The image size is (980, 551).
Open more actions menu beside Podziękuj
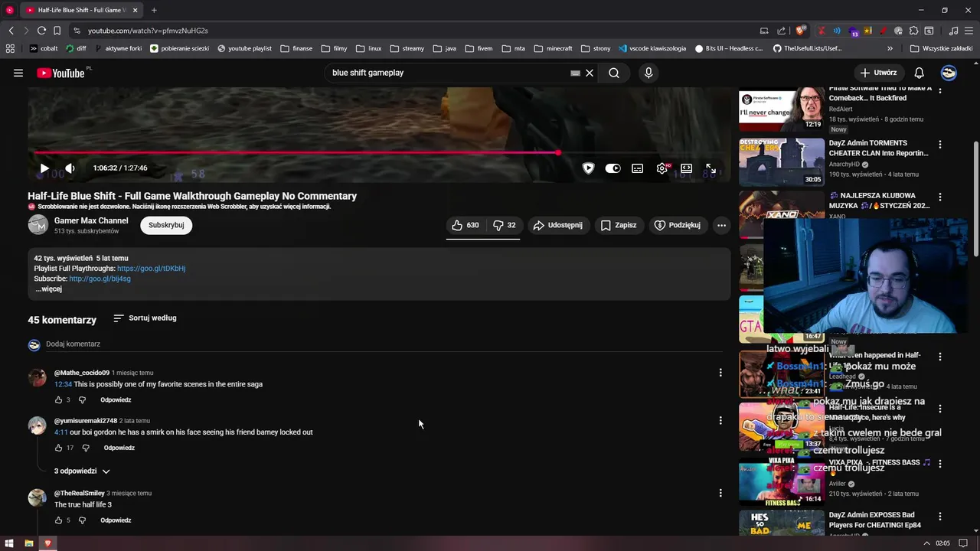(721, 225)
